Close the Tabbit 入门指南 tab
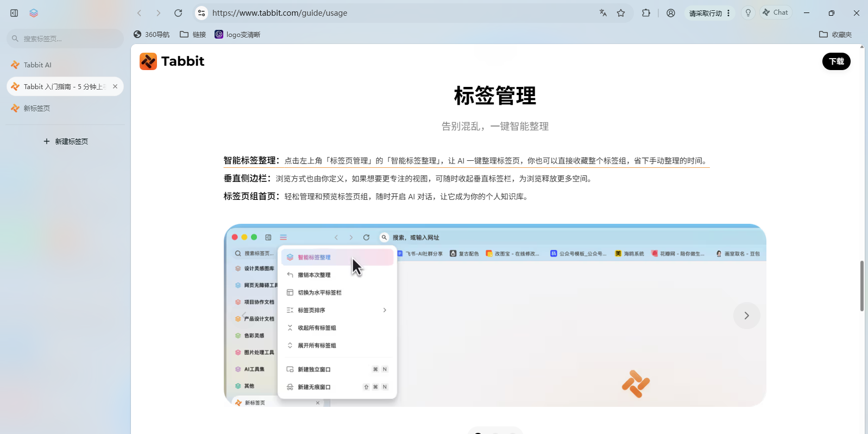Viewport: 868px width, 434px height. [115, 86]
